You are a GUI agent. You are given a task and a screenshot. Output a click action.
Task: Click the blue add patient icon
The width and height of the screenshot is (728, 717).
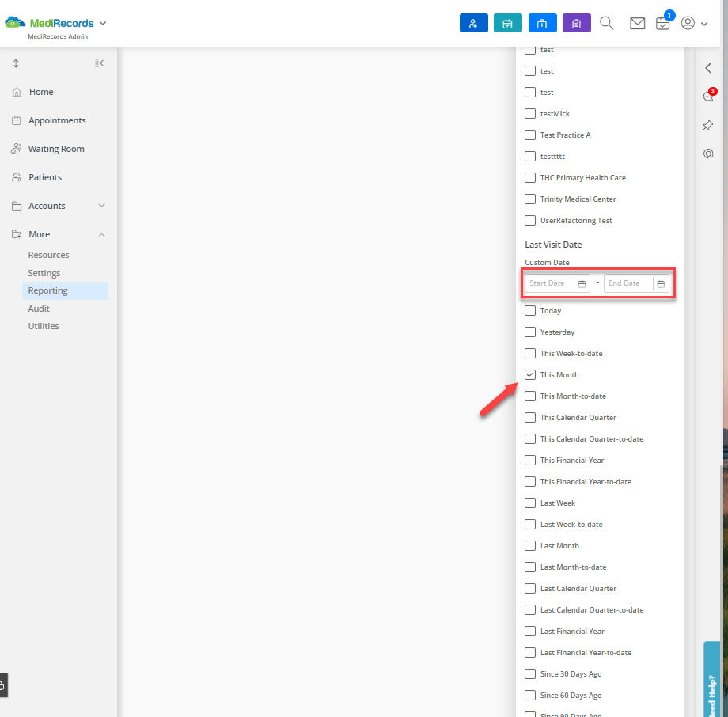click(x=473, y=23)
